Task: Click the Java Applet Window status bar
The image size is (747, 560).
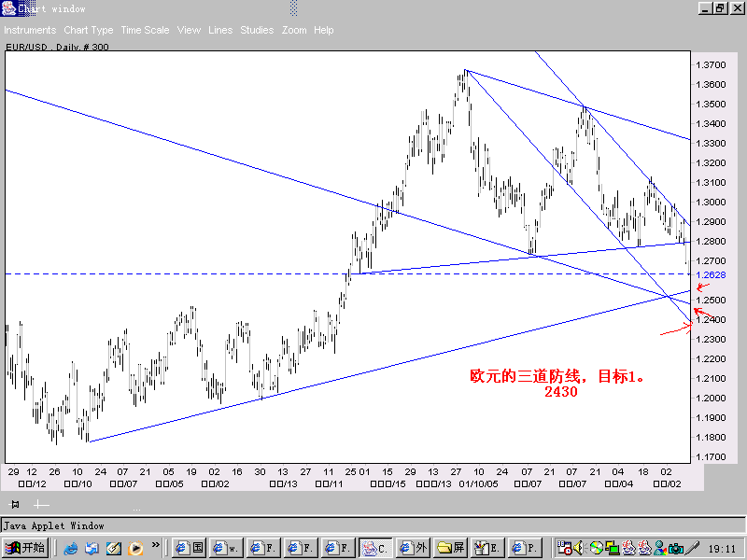Action: click(x=373, y=525)
